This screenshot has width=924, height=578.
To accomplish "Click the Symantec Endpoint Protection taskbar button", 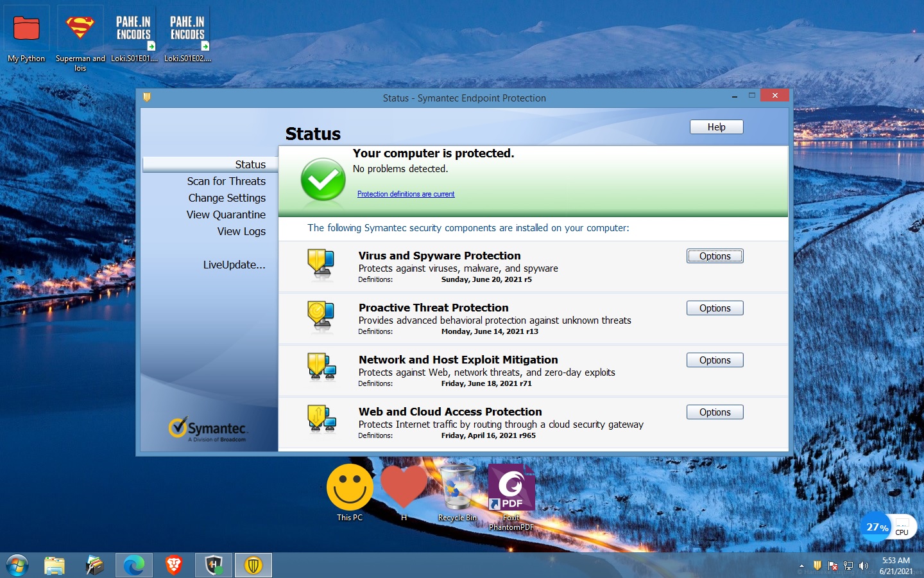I will pyautogui.click(x=253, y=566).
